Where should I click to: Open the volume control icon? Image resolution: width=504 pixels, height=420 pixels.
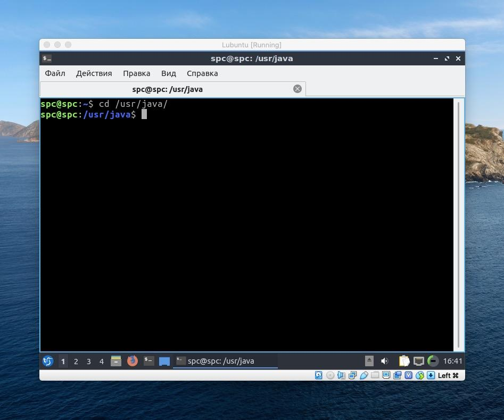tap(385, 361)
